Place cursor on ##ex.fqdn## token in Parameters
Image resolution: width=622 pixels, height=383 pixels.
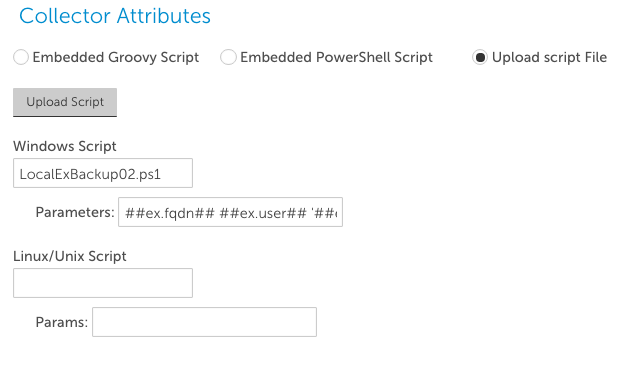170,213
